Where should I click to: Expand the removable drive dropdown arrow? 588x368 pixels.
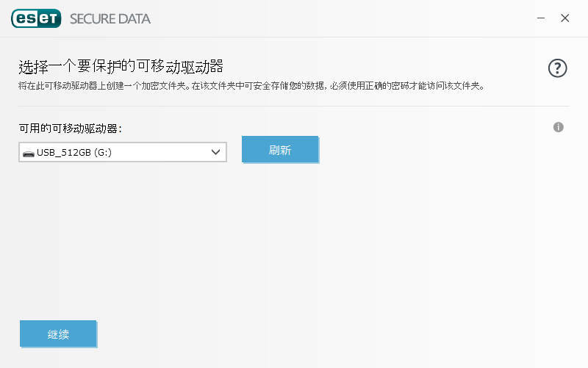[x=215, y=152]
